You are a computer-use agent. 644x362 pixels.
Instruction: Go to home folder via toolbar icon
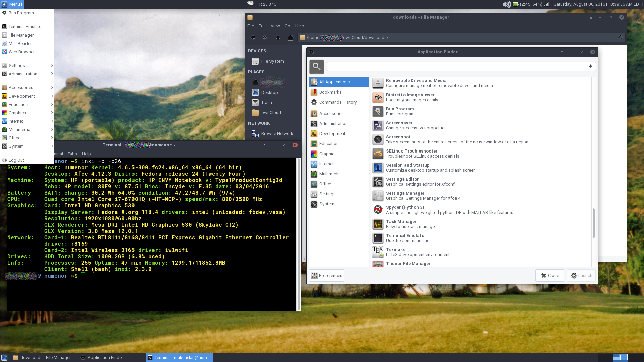(x=290, y=38)
